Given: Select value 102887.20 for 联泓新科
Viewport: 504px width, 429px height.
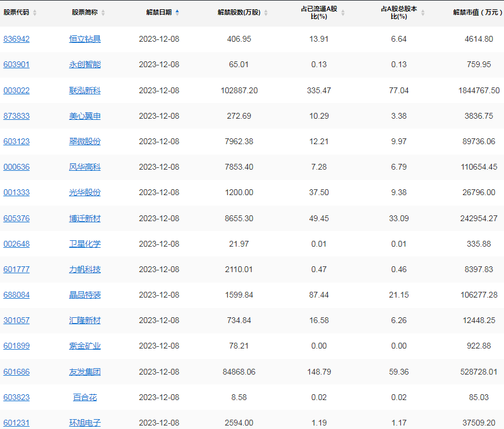Looking at the screenshot, I should pos(239,90).
